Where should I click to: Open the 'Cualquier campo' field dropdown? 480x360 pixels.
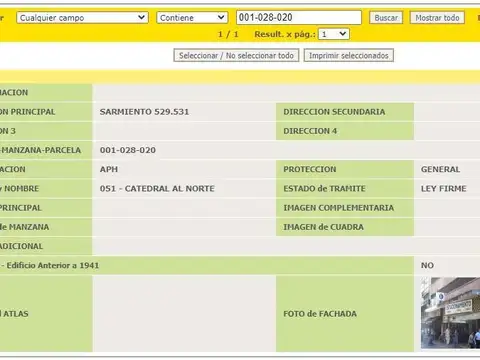(x=82, y=18)
